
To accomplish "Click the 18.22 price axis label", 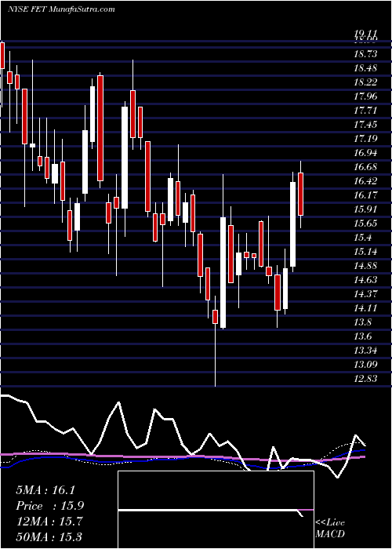I will 365,82.
